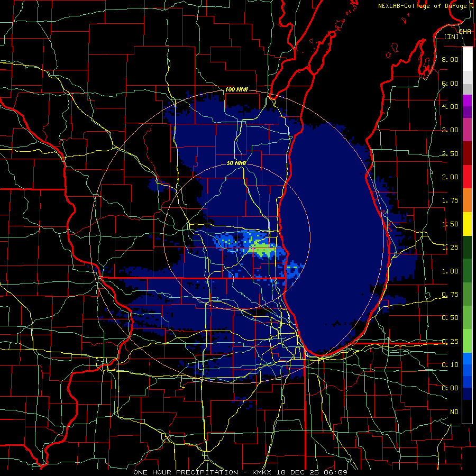
Task: Click the 3.00 legend value
Action: coord(450,130)
